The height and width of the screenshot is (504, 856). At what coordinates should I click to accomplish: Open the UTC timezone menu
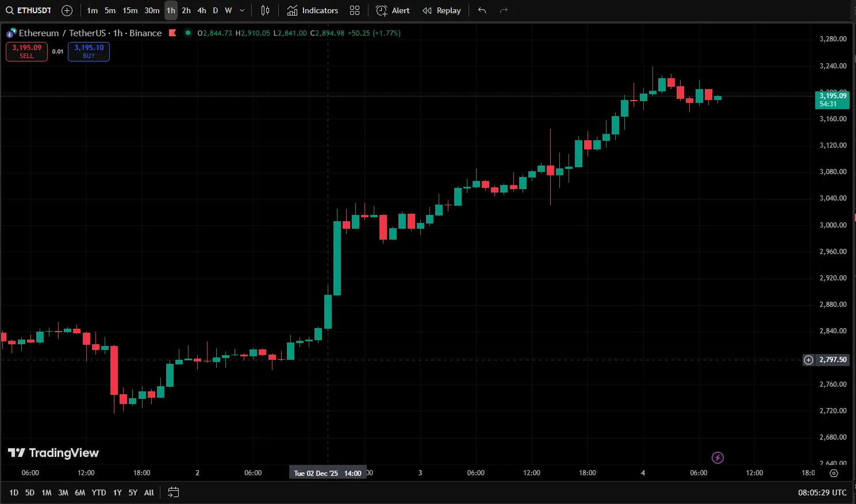(822, 493)
